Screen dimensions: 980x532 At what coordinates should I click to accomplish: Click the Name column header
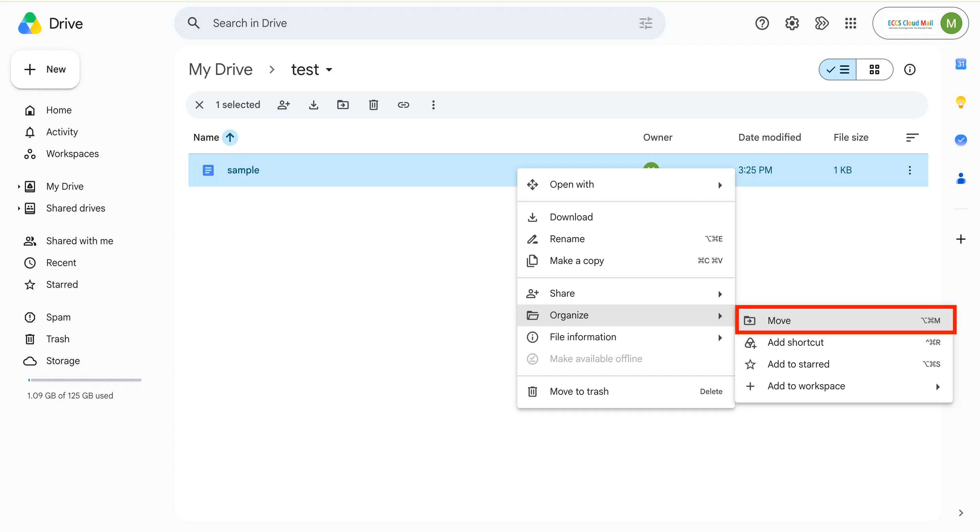click(x=206, y=138)
